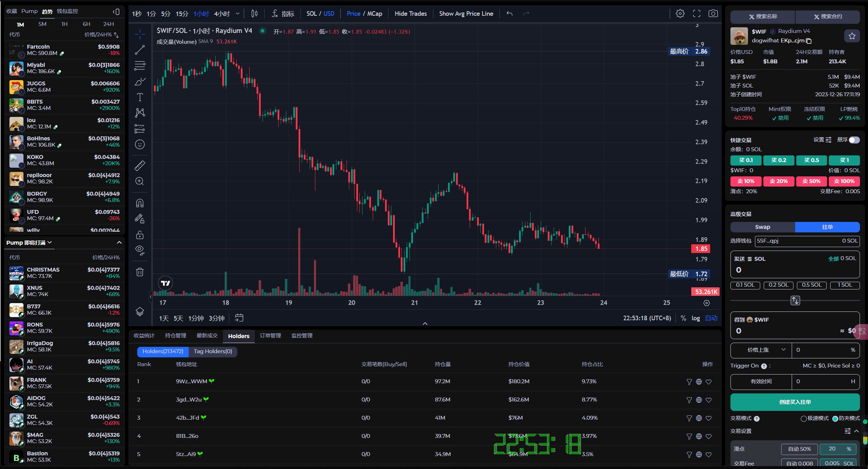Switch to the Pump tab

(x=29, y=11)
